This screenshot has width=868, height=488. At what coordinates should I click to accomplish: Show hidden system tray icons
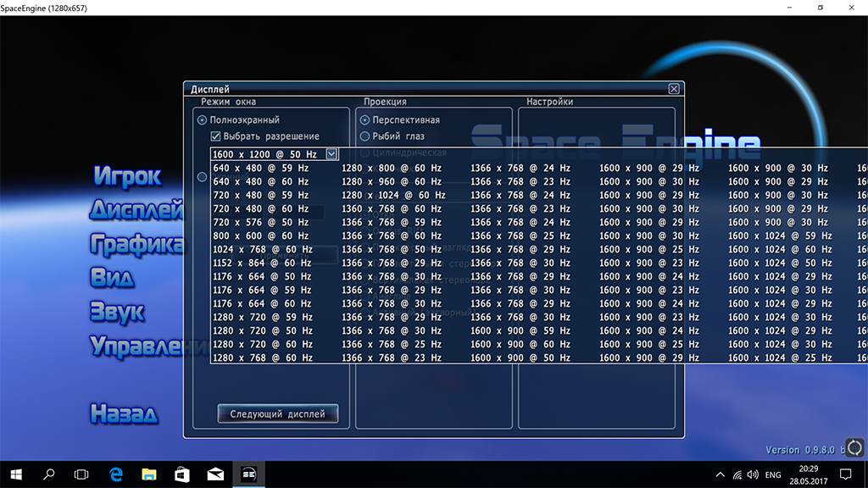(721, 474)
